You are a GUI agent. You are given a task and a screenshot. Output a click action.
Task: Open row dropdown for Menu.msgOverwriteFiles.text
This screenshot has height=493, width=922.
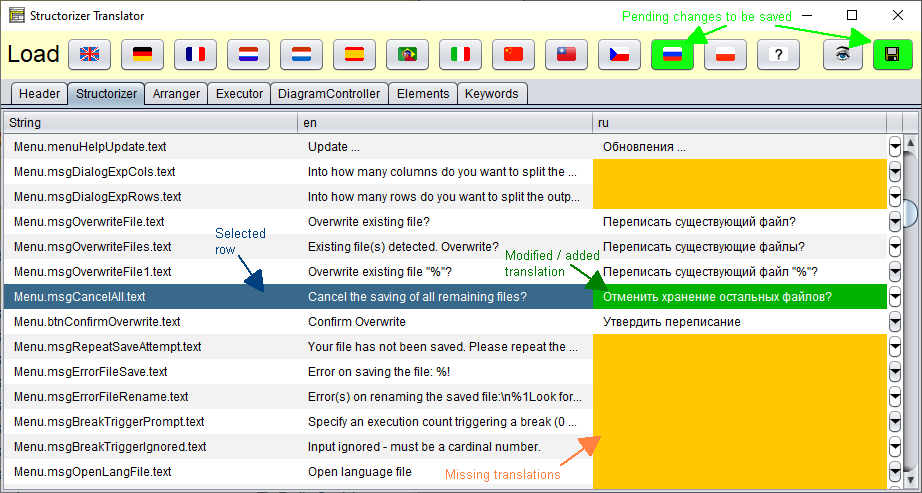(x=894, y=247)
